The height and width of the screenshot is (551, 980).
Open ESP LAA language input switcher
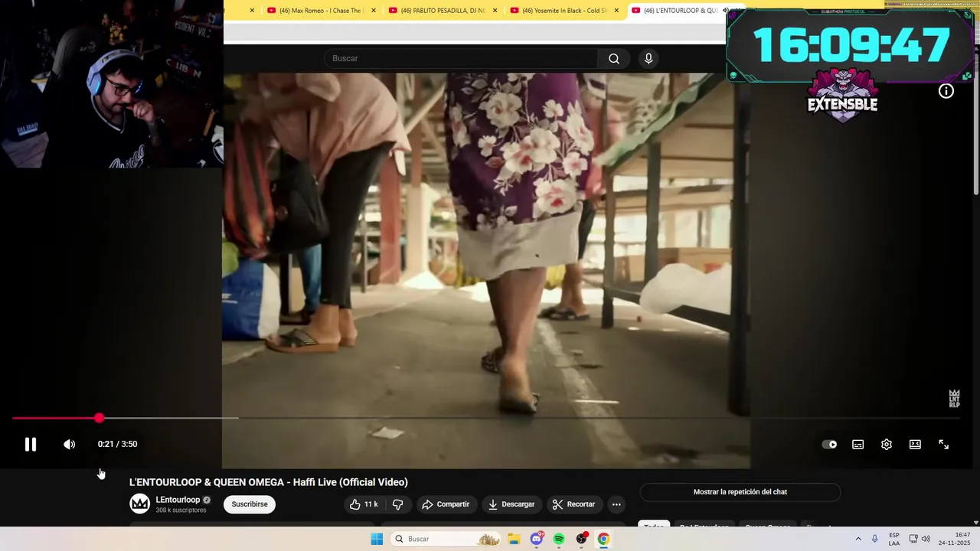click(894, 539)
